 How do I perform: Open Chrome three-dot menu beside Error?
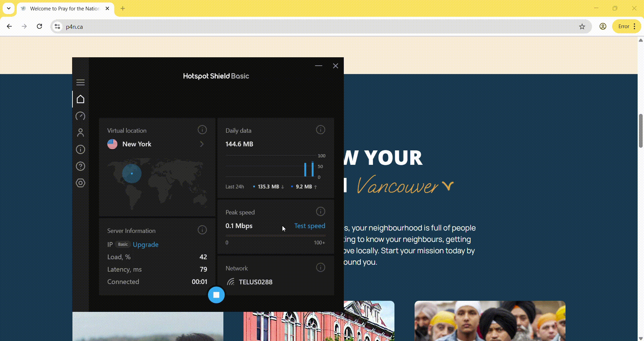[x=634, y=26]
